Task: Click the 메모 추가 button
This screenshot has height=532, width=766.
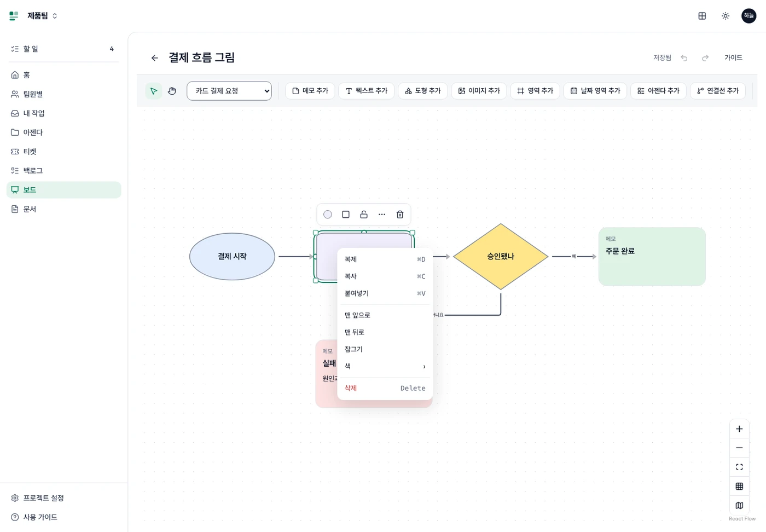Action: pos(310,91)
